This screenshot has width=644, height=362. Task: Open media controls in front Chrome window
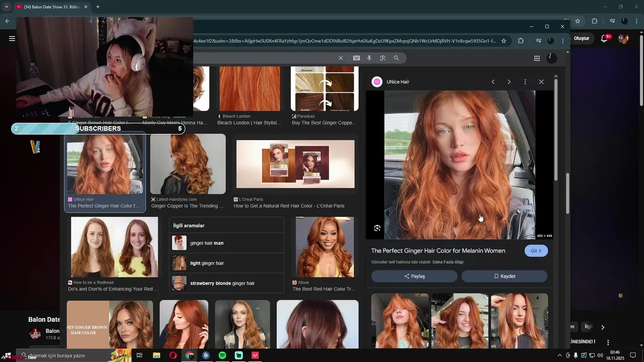[x=538, y=41]
